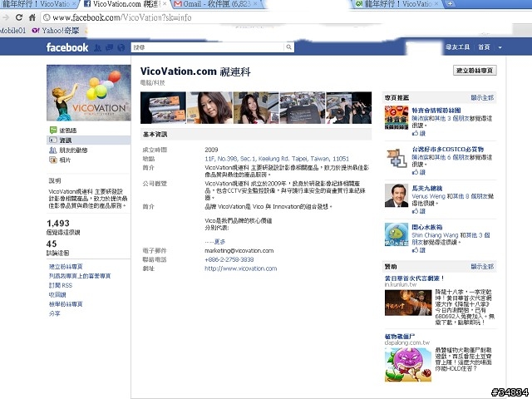Image resolution: width=532 pixels, height=399 pixels.
Task: Click the wall speech-bubble icon
Action: pyautogui.click(x=53, y=130)
